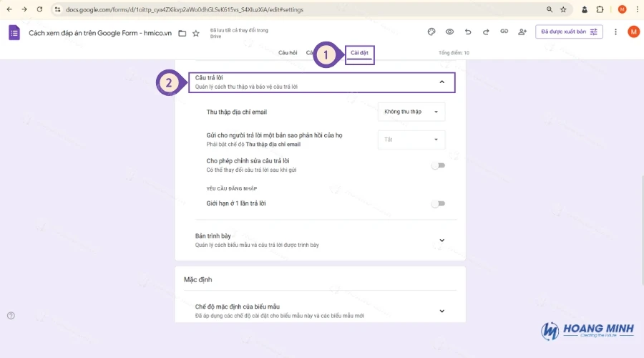This screenshot has width=644, height=358.
Task: Open the Tắt dropdown for response copies
Action: [x=411, y=140]
